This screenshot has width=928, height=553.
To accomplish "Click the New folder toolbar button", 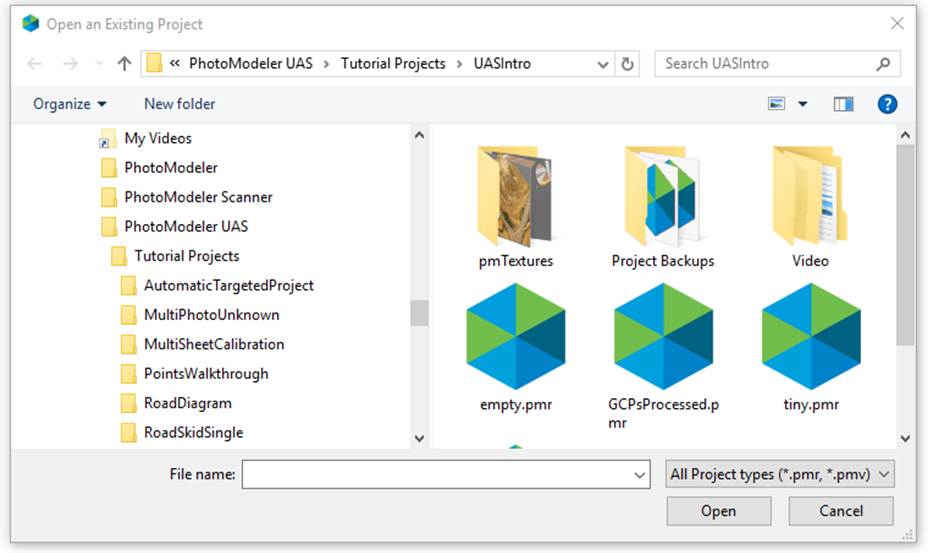I will coord(179,104).
